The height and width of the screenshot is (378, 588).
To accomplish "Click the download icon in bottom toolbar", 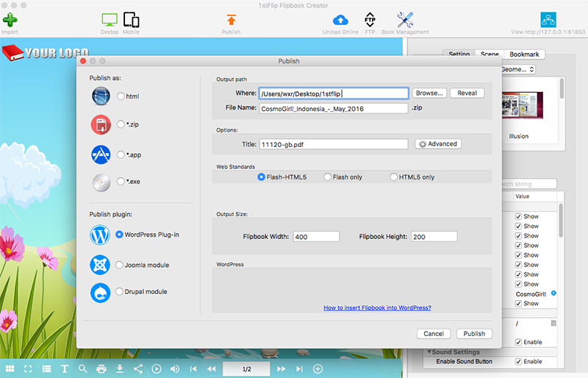I will tap(120, 368).
